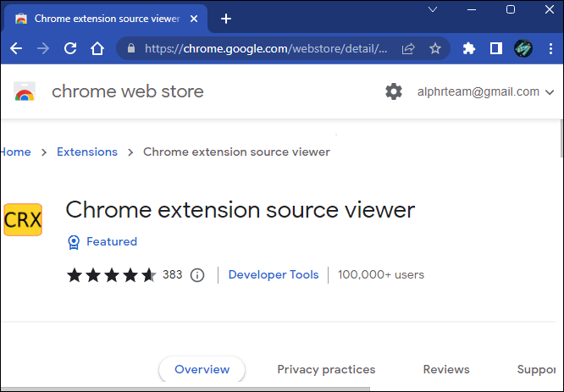Click '100,000+ users' text
Screen dimensions: 564x392
[x=381, y=275]
